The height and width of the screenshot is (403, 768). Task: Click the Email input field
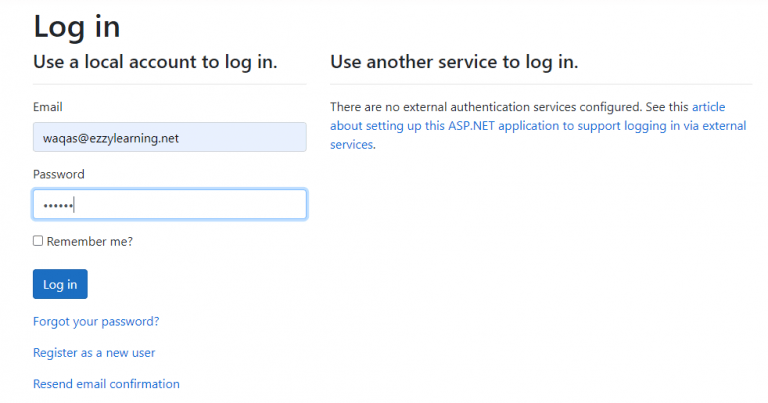click(169, 137)
